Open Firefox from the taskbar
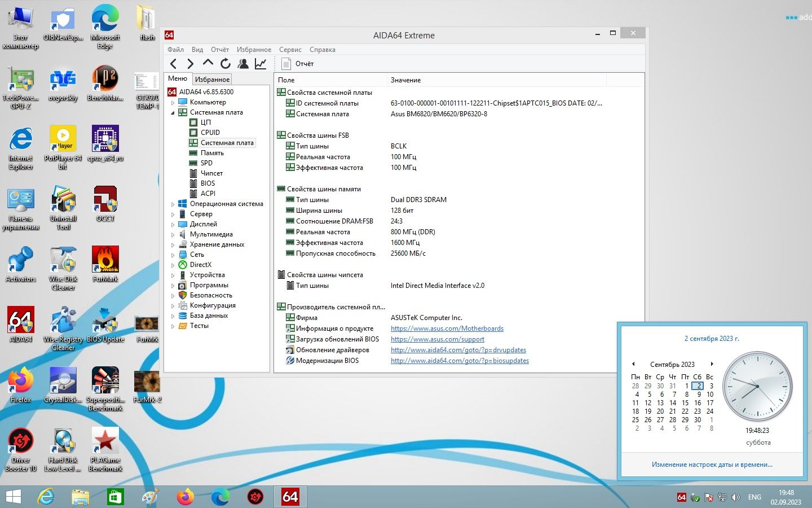The height and width of the screenshot is (508, 812). click(x=185, y=497)
